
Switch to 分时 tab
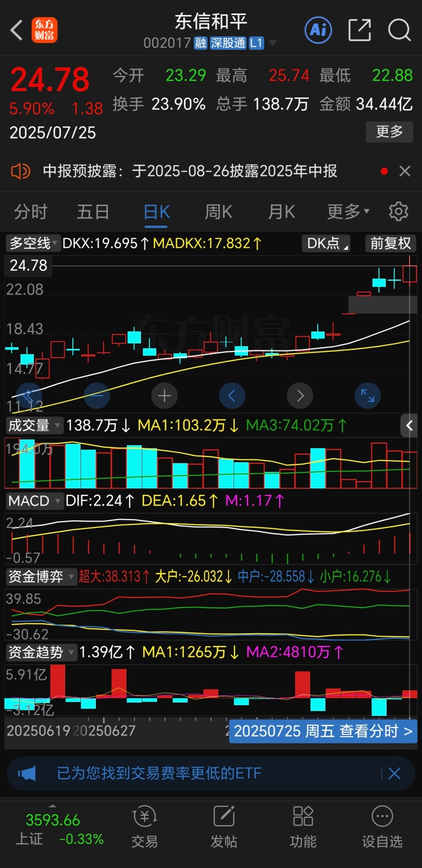coord(31,212)
